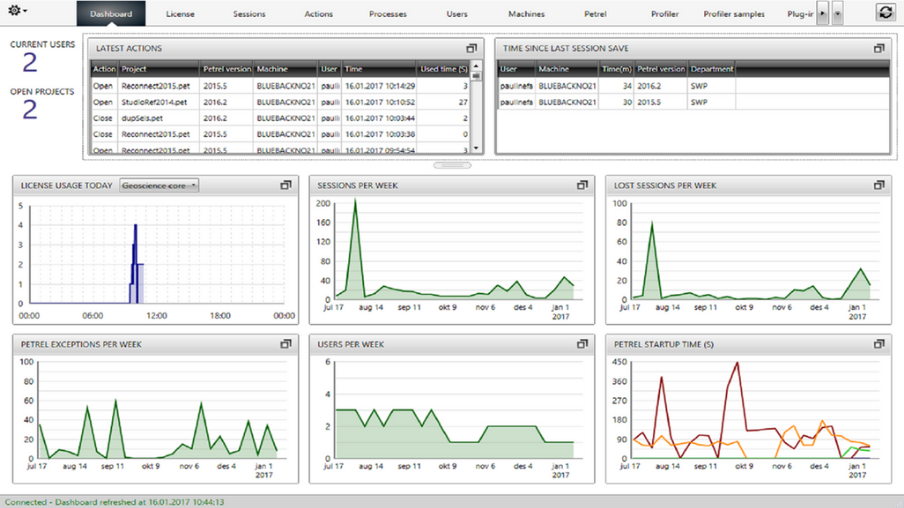Sort session save table by Department column
The image size is (904, 508).
712,69
